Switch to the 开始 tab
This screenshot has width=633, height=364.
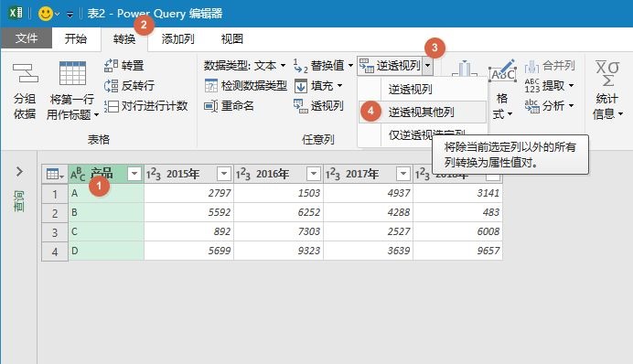point(76,38)
